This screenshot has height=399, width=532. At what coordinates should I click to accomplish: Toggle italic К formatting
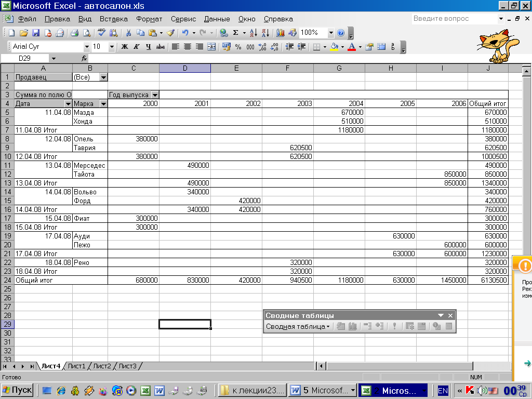[137, 47]
